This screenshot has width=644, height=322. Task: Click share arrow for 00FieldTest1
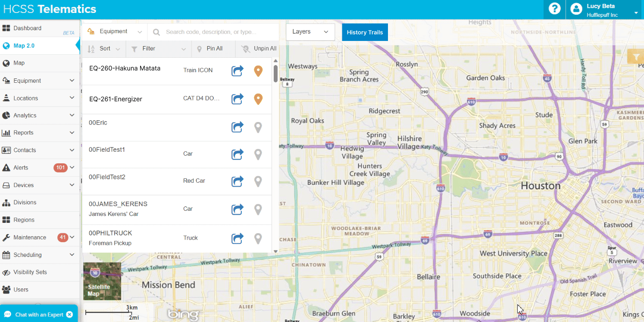tap(238, 154)
